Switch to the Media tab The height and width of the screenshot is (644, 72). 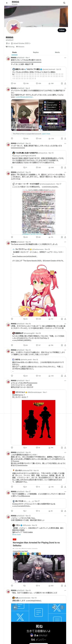pyautogui.click(x=57, y=52)
